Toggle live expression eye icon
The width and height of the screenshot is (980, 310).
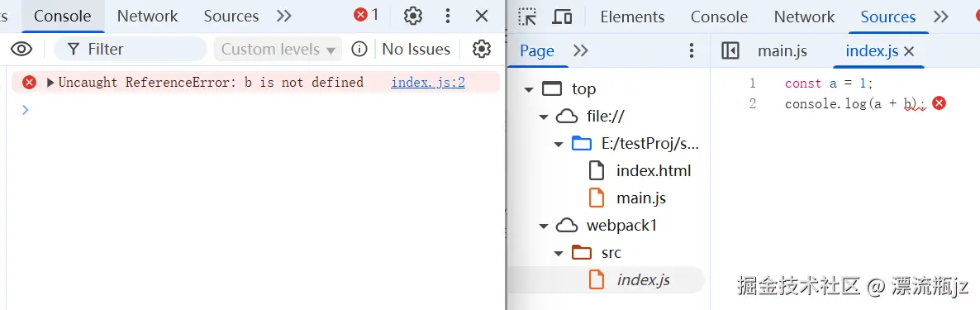(21, 49)
